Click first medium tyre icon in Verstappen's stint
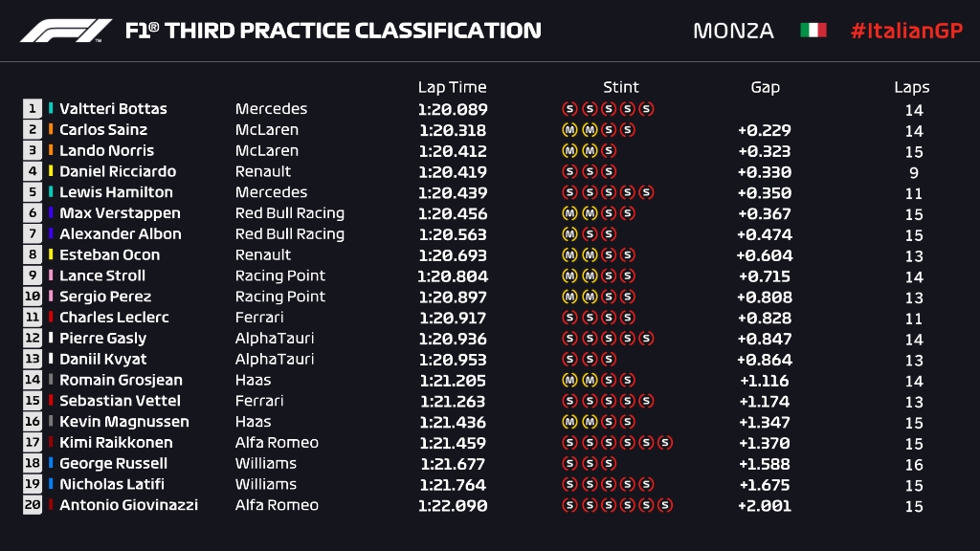The height and width of the screenshot is (551, 980). point(569,213)
